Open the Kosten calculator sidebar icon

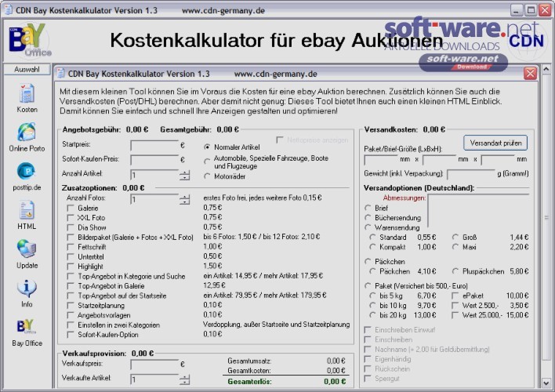click(x=27, y=93)
